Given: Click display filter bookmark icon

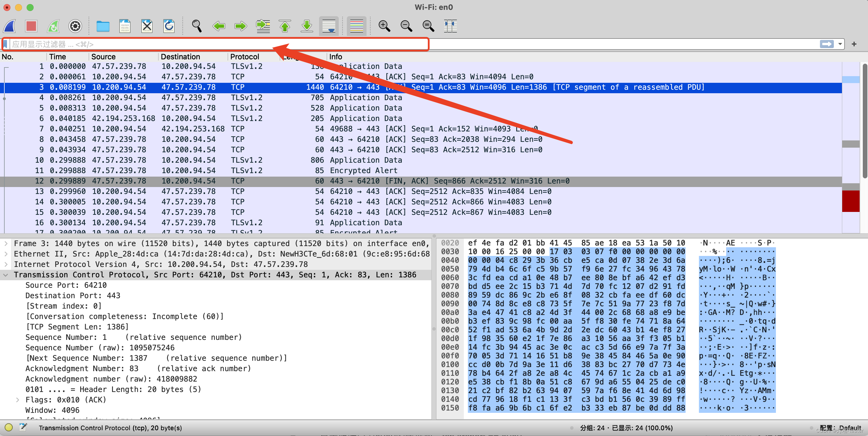Looking at the screenshot, I should point(6,44).
